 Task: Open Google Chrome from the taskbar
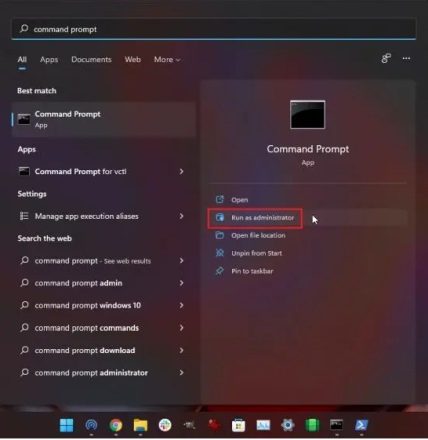coord(116,425)
